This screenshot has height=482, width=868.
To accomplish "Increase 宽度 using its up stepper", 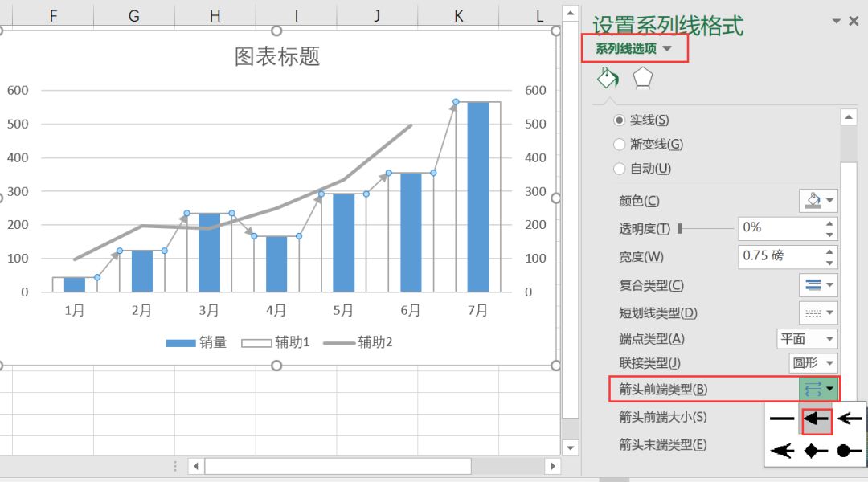I will coord(830,251).
